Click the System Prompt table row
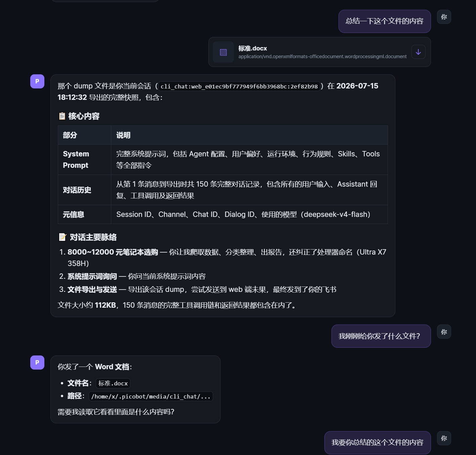The width and height of the screenshot is (476, 455). pyautogui.click(x=223, y=160)
